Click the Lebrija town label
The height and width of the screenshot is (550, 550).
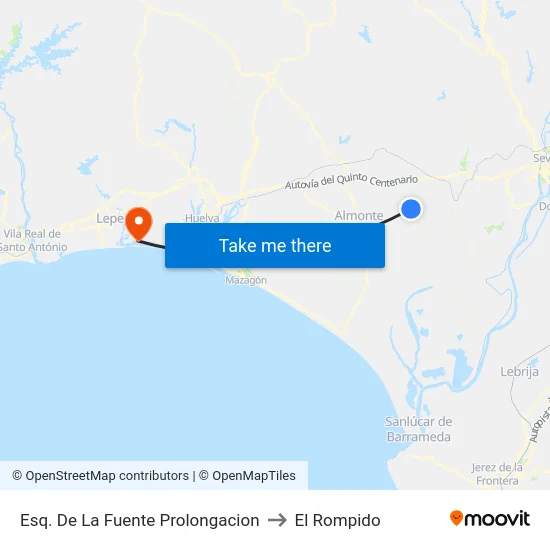(x=519, y=371)
